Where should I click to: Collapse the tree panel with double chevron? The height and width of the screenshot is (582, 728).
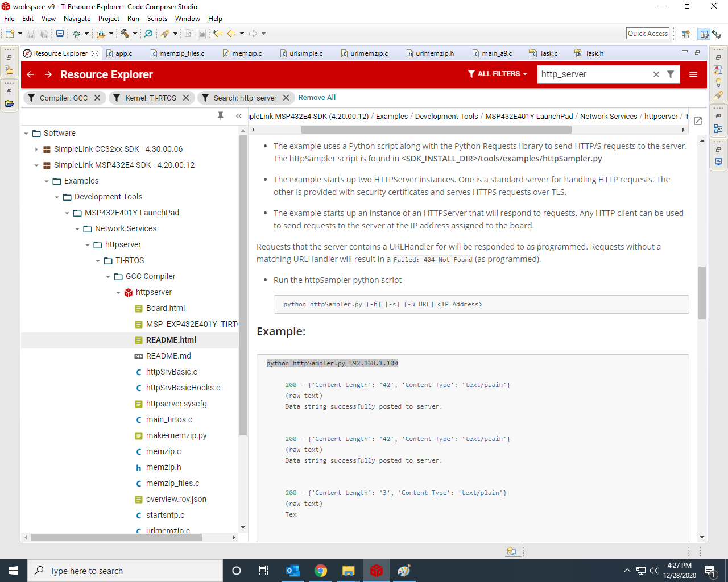coord(239,116)
